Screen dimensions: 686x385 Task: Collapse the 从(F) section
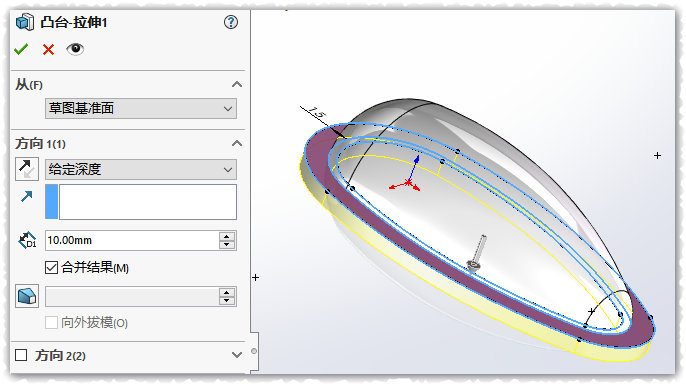click(x=237, y=84)
